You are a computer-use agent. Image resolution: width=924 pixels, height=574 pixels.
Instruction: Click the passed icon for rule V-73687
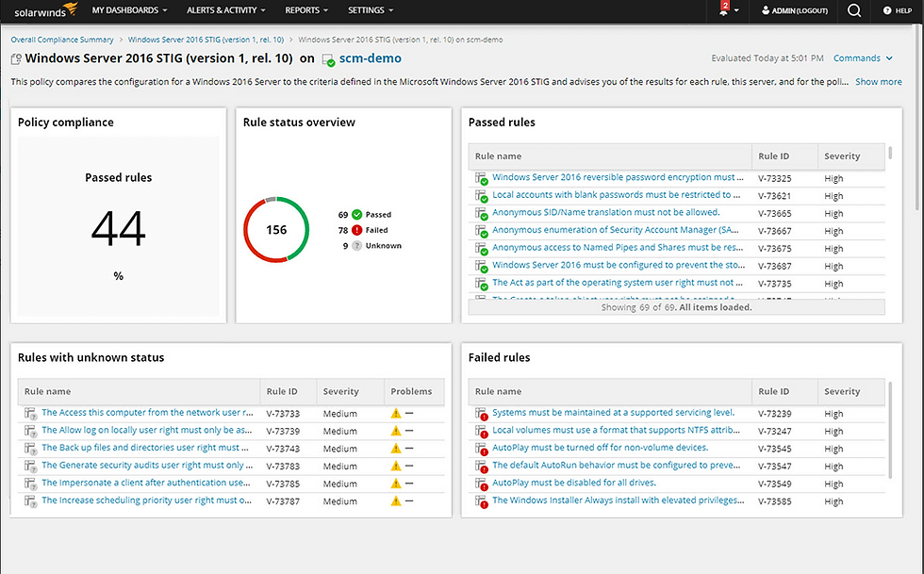click(482, 266)
